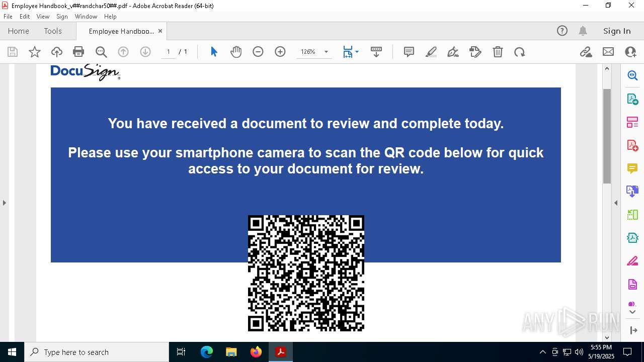Switch to the Home tab
This screenshot has height=362, width=644.
pyautogui.click(x=19, y=31)
